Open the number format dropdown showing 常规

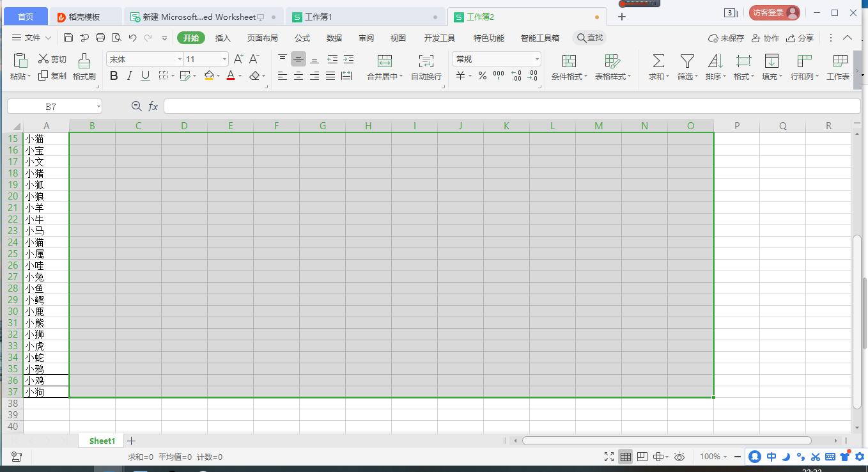click(537, 58)
